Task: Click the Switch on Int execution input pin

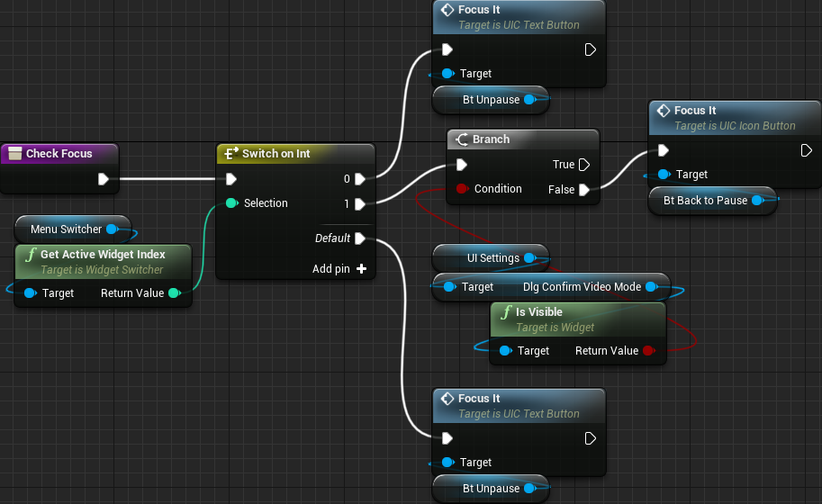Action: (231, 179)
